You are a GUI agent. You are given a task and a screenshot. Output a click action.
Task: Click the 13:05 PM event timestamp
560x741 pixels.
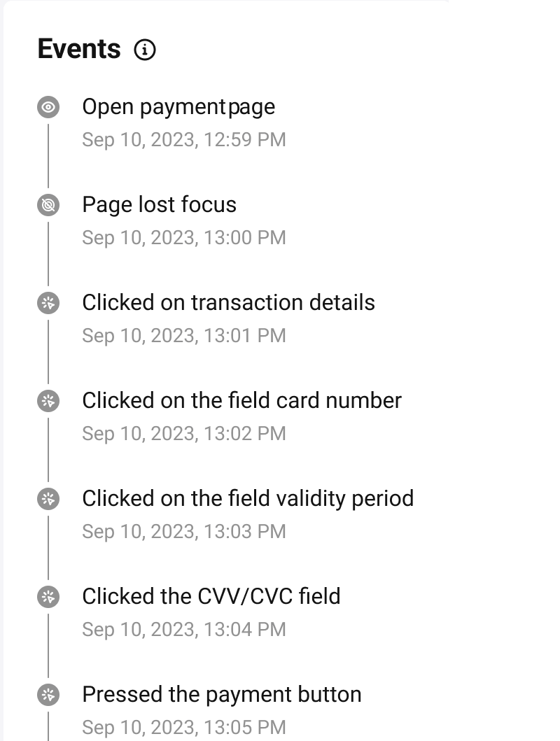(x=184, y=728)
